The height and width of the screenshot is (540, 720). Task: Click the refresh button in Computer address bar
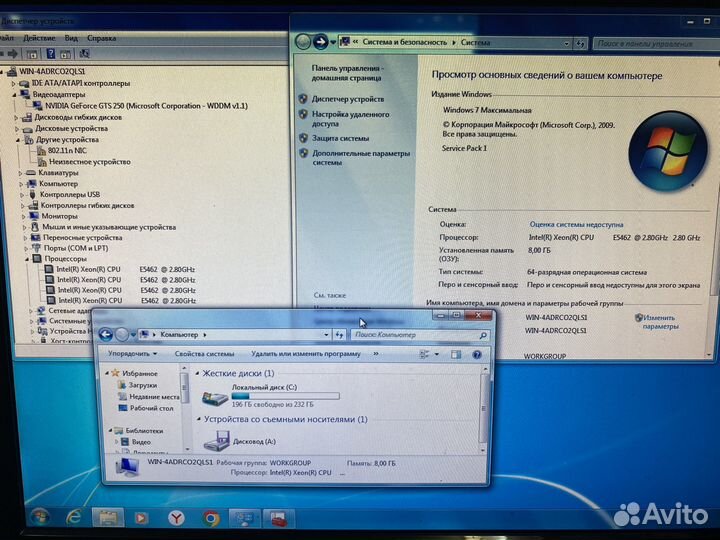click(339, 335)
